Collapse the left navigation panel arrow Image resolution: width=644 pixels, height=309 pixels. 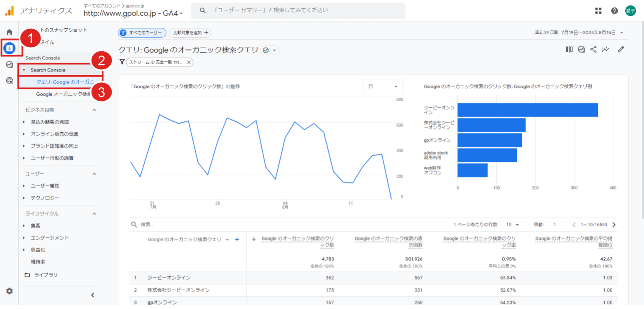93,295
